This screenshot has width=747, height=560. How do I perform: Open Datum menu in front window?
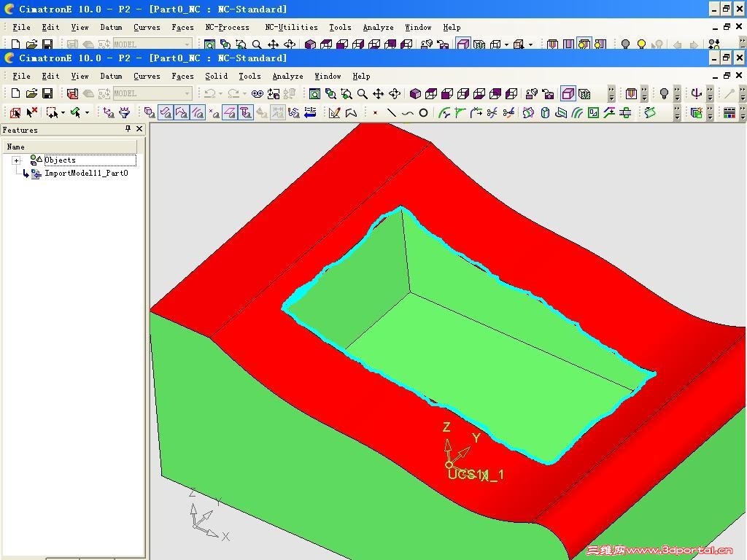click(111, 76)
